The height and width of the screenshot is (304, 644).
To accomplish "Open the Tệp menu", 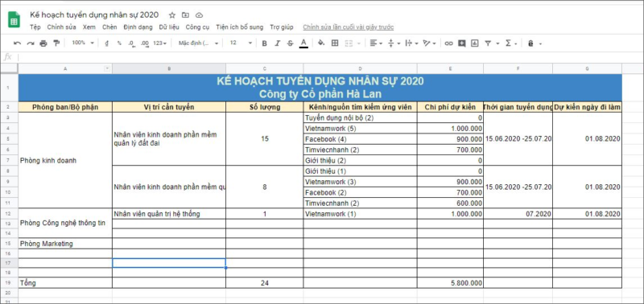I will click(x=35, y=27).
